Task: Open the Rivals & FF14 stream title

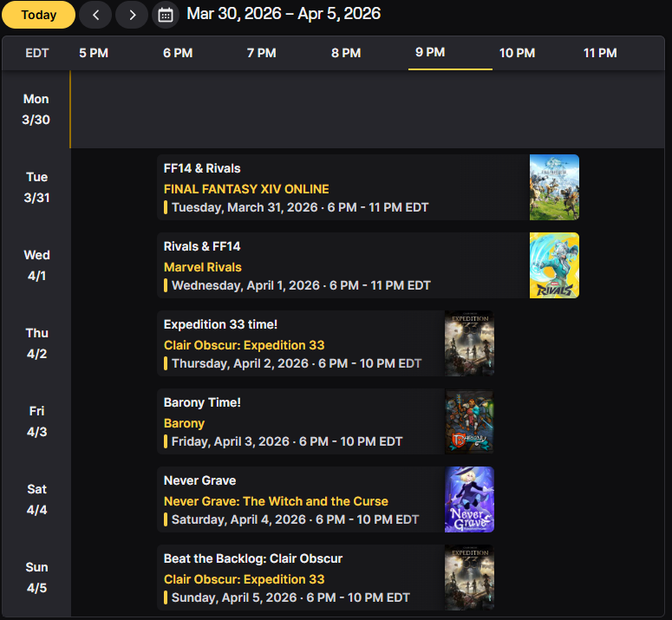Action: point(202,246)
